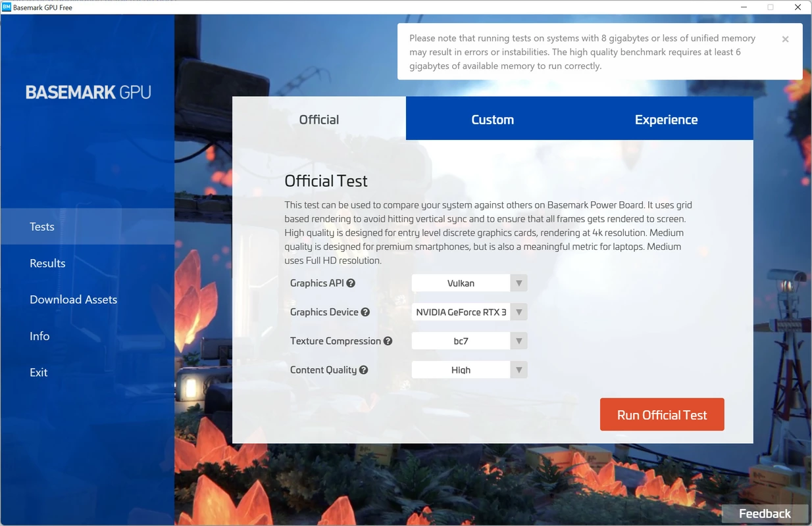Click the NVIDIA GeForce RTX device field
The width and height of the screenshot is (812, 526).
(x=461, y=312)
